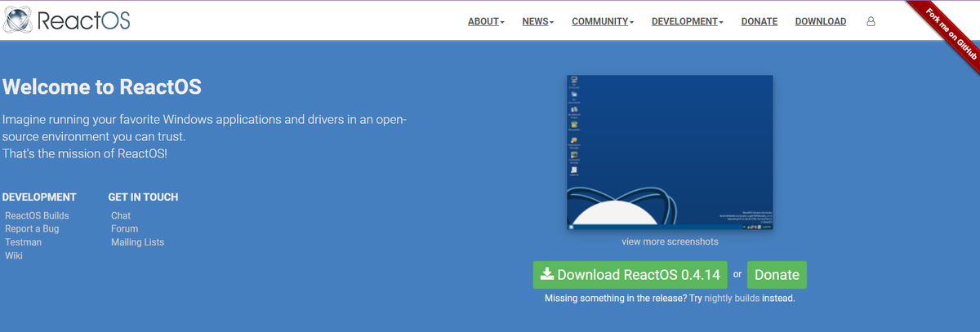The width and height of the screenshot is (980, 332).
Task: Expand the NEWS dropdown menu
Action: [538, 21]
